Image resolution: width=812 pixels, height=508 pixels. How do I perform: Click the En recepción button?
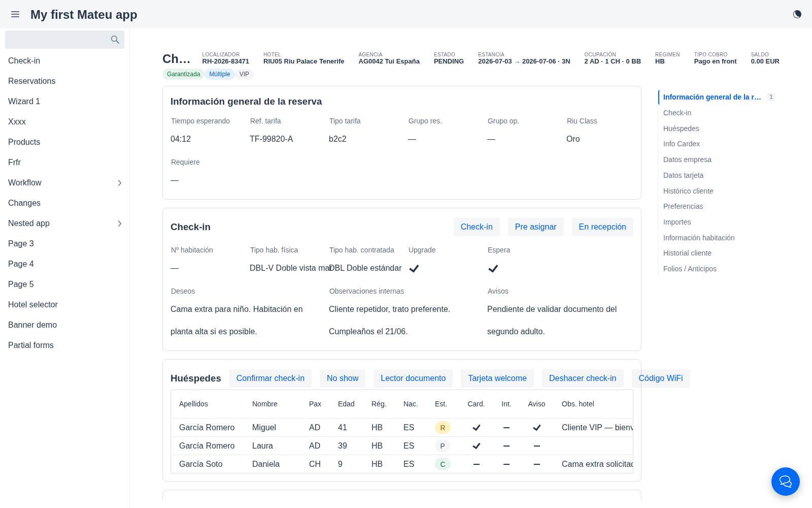[x=602, y=227]
